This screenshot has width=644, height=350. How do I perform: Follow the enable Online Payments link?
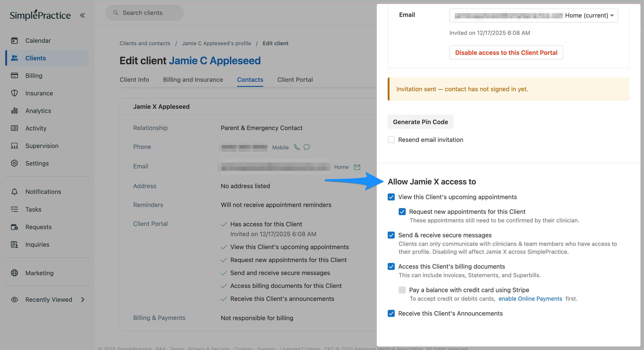coord(530,299)
